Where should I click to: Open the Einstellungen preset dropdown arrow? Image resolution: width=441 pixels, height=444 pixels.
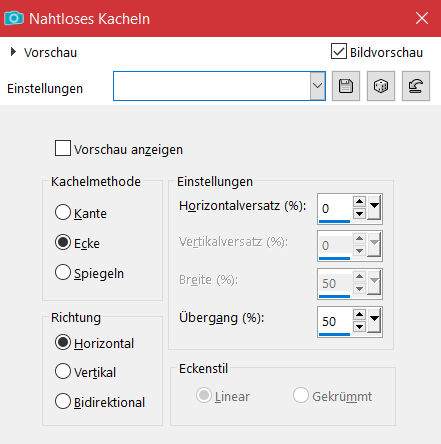[x=318, y=86]
